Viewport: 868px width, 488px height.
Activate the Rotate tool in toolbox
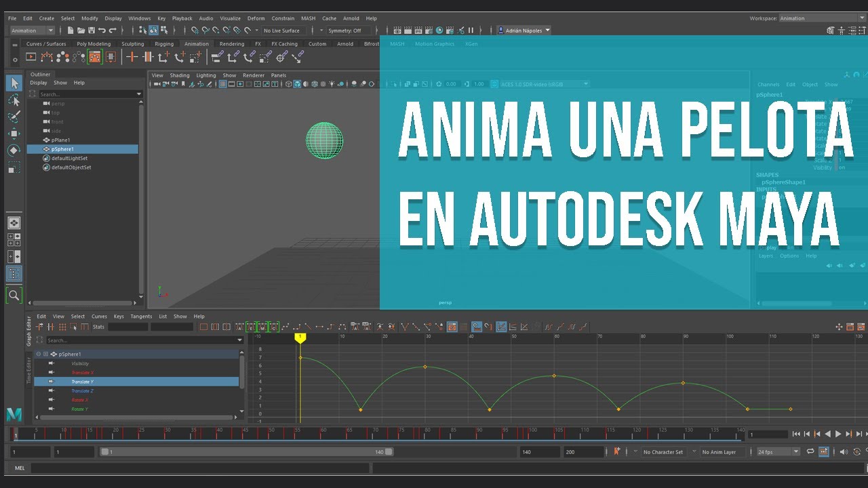(x=14, y=150)
